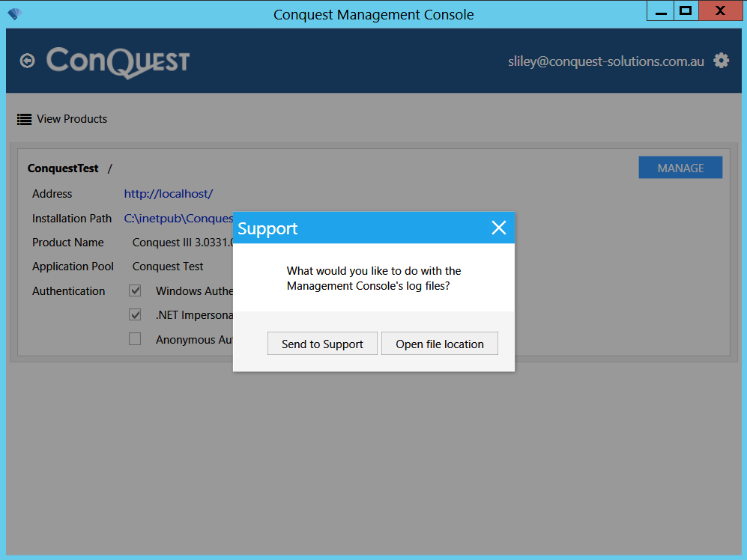Open the C:\inetpub installation path link
The image size is (747, 560).
coord(178,218)
